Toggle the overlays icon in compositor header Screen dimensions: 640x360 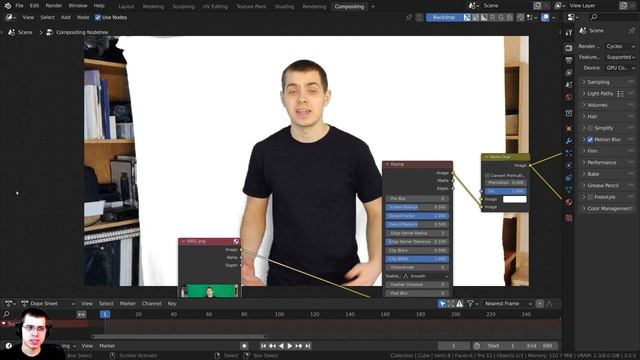click(545, 18)
